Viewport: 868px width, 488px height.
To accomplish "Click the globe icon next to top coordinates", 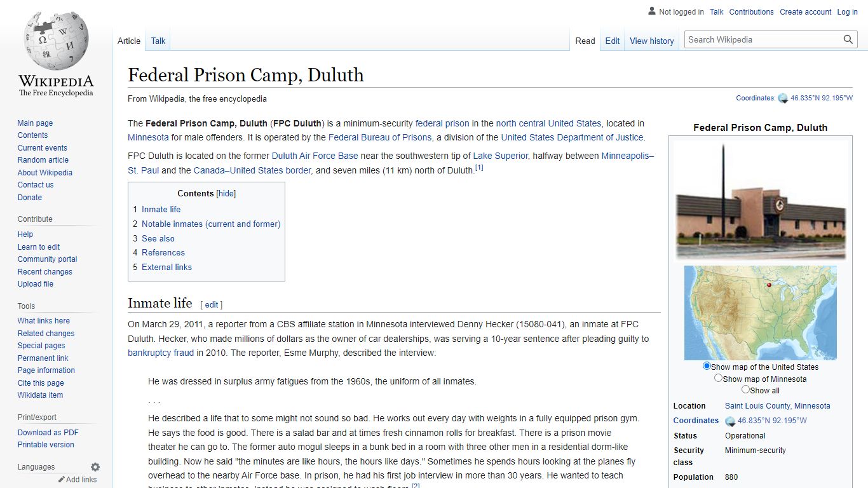I will coord(783,98).
